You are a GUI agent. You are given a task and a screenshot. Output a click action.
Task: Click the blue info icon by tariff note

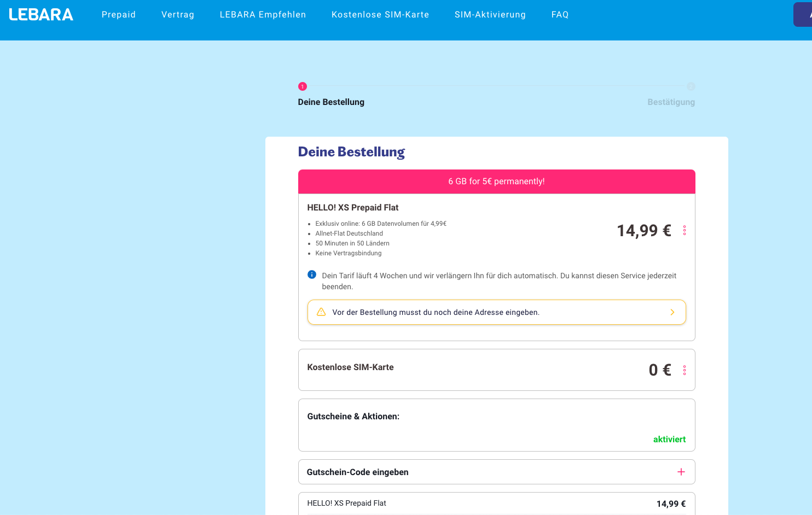tap(312, 274)
